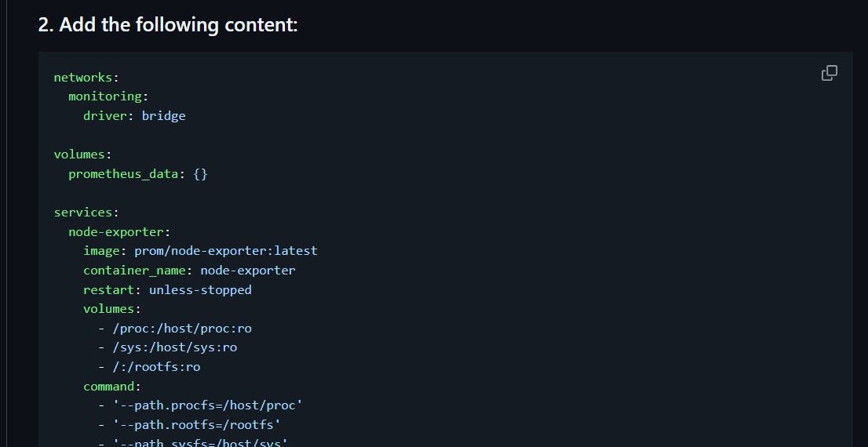
Task: Click the "prometheus_data: {}" line
Action: (137, 174)
